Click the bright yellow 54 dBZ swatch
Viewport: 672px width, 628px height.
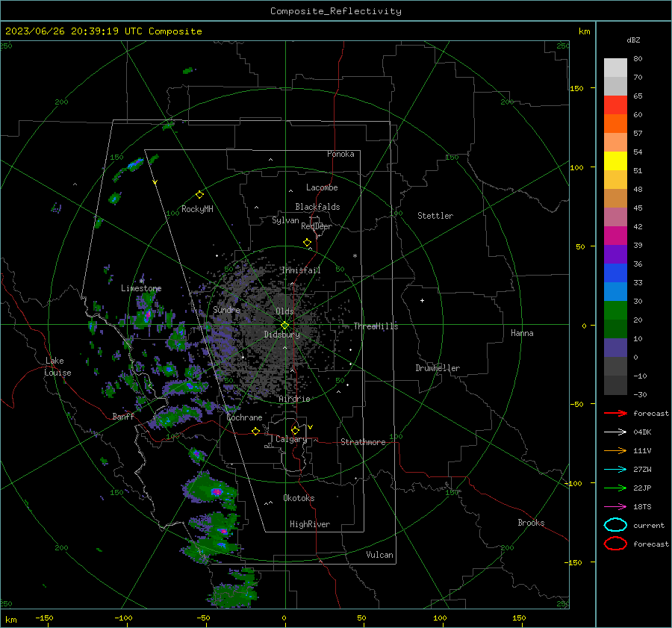click(x=615, y=161)
